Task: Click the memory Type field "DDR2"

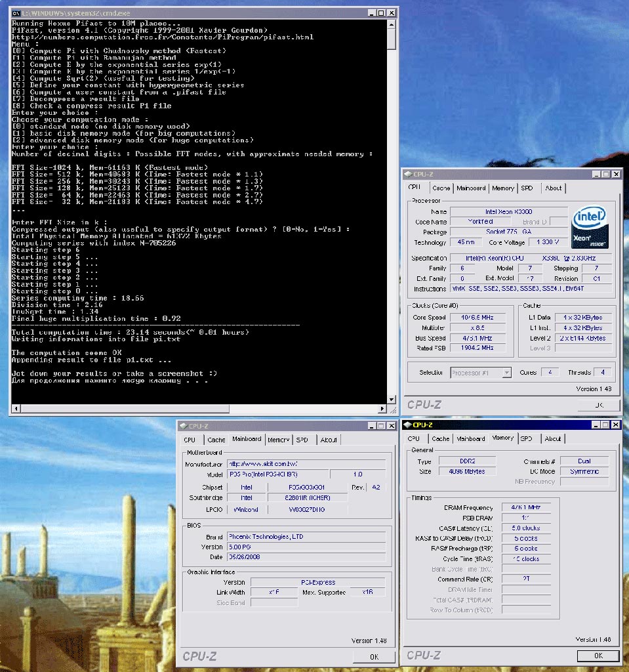Action: (468, 461)
